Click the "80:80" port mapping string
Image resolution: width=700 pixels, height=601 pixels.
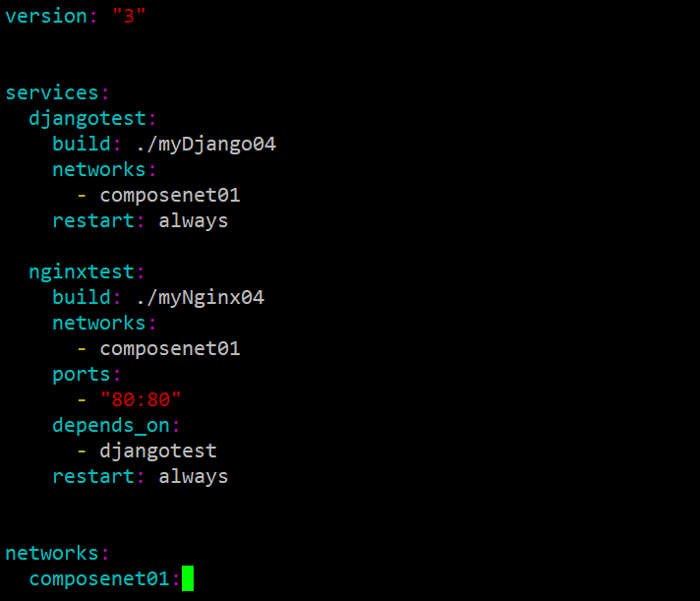coord(141,399)
